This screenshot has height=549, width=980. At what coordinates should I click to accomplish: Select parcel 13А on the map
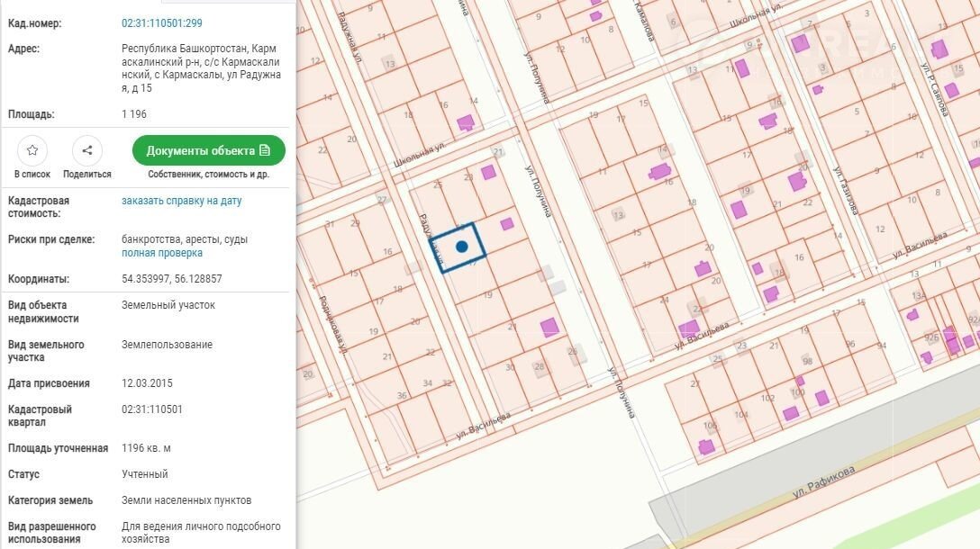(918, 295)
